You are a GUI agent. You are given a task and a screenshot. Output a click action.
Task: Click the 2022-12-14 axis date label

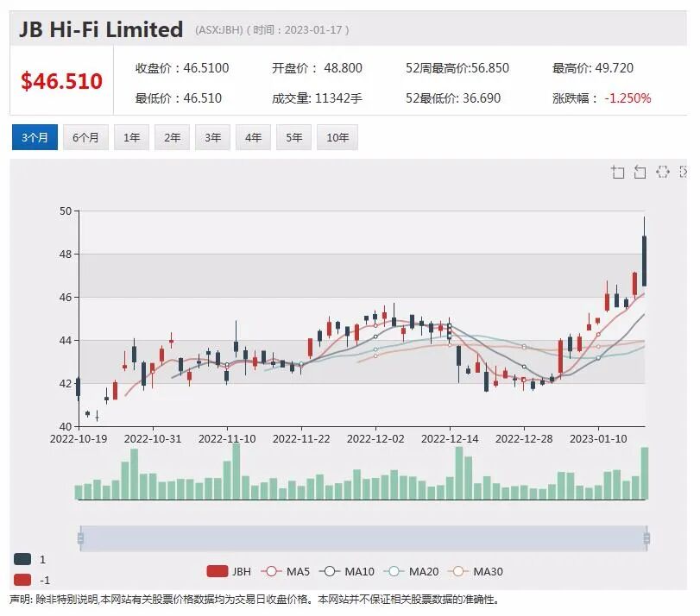(x=450, y=439)
